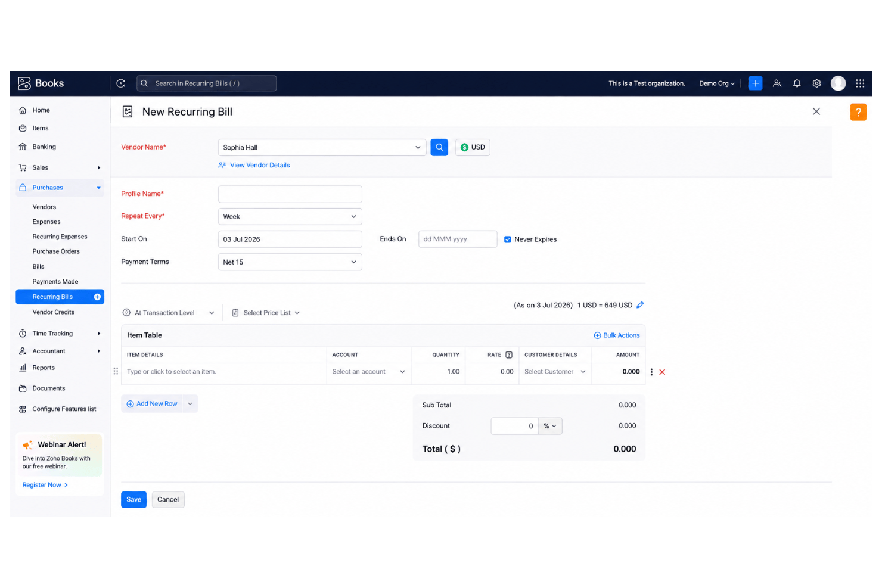Open the discount type percent dropdown
Viewport: 882px width, 588px height.
tap(550, 426)
